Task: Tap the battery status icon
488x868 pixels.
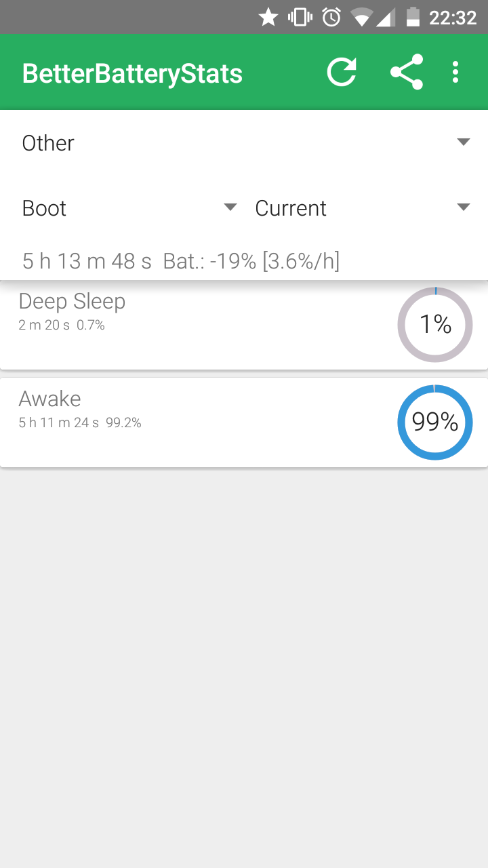Action: tap(413, 17)
